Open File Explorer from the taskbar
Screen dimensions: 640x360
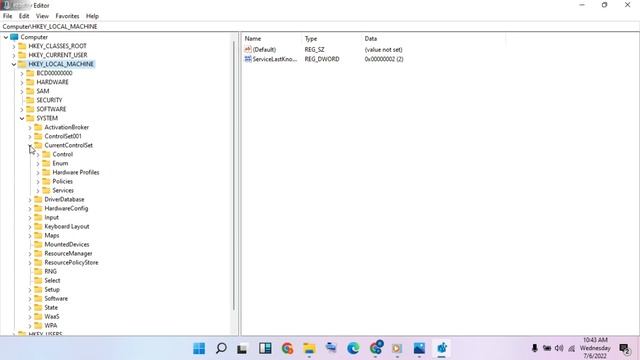[309, 348]
